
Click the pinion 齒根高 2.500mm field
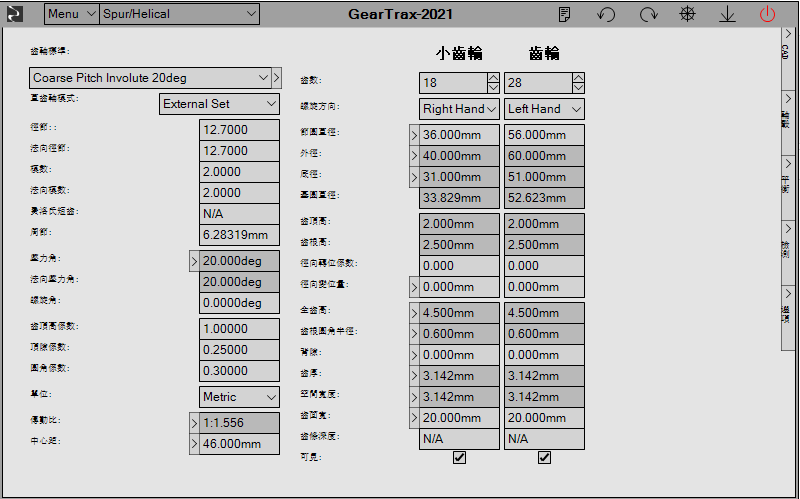pos(459,245)
